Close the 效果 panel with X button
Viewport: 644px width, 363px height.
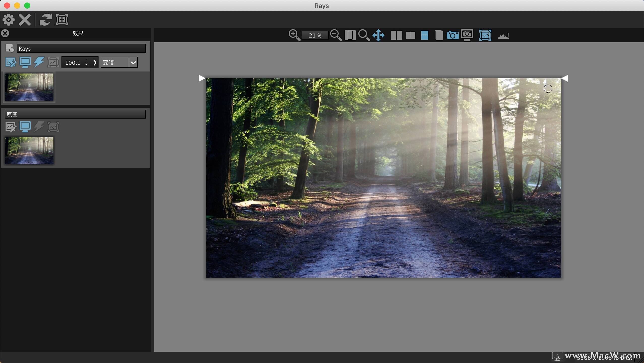pyautogui.click(x=5, y=33)
